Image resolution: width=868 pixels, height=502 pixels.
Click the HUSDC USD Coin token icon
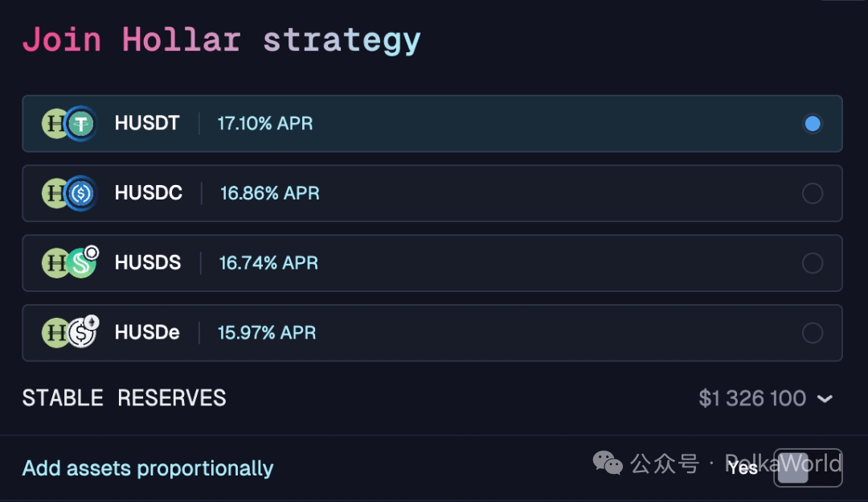click(81, 193)
